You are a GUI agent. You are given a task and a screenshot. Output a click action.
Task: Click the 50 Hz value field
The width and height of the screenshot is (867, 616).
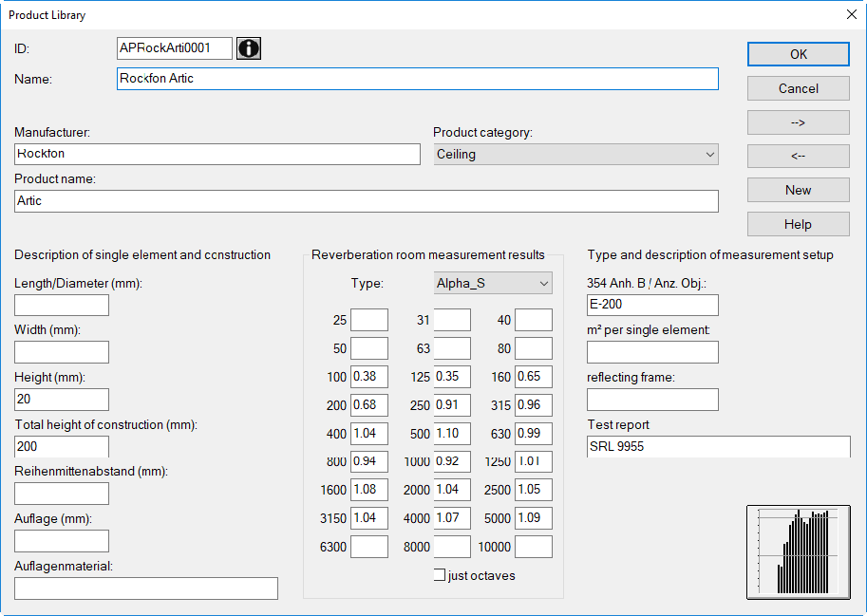point(369,348)
